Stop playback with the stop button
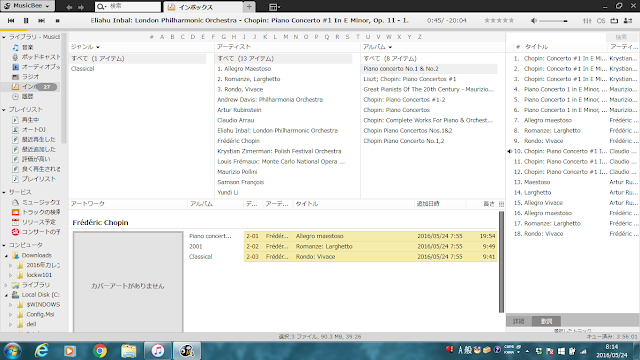Screen dimensions: 640x360 tap(57, 20)
